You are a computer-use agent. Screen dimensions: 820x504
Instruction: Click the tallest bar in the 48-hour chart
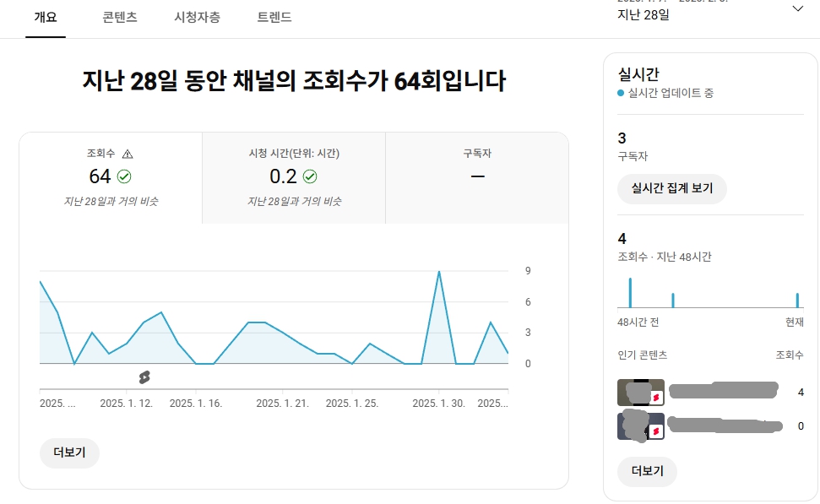[x=630, y=293]
